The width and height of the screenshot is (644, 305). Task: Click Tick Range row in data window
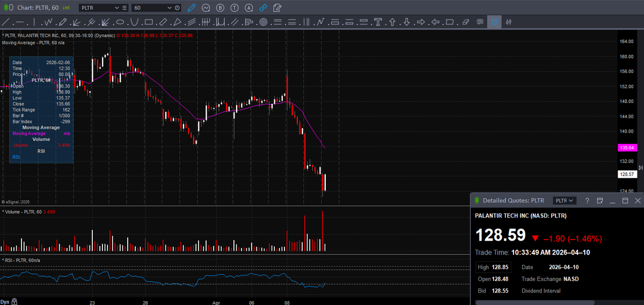click(42, 110)
